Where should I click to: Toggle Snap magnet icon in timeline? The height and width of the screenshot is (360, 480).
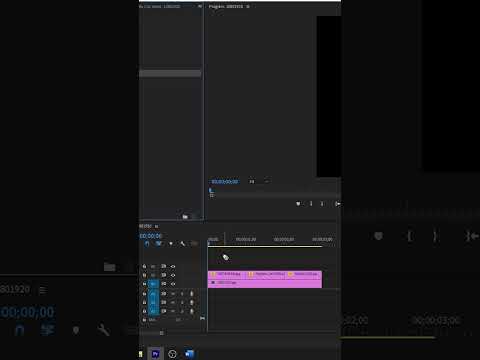pos(147,244)
